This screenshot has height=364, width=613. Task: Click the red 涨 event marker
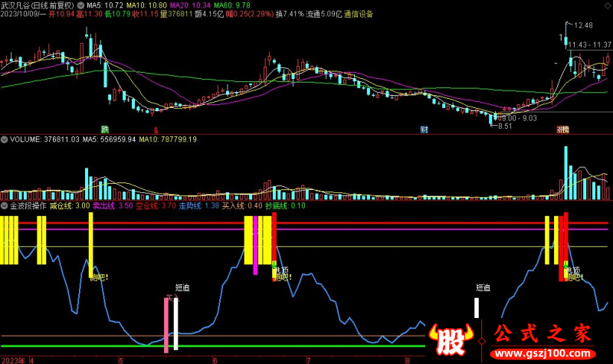562,129
